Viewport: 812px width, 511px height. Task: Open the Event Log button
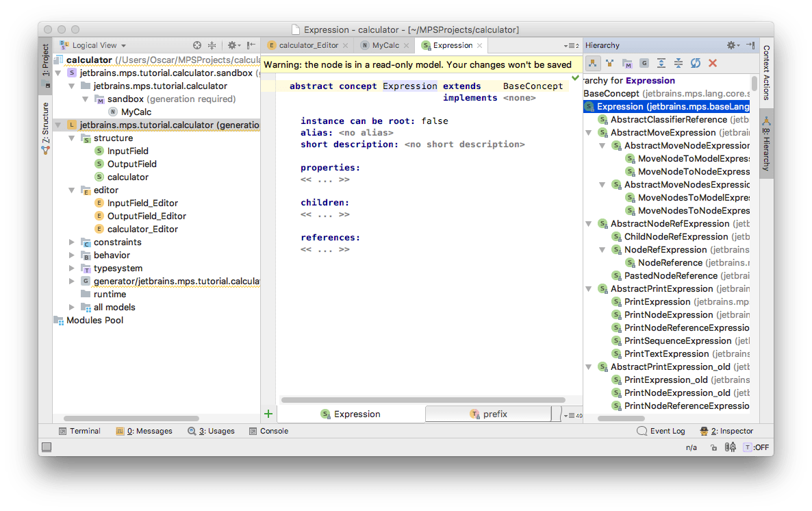[x=661, y=431]
